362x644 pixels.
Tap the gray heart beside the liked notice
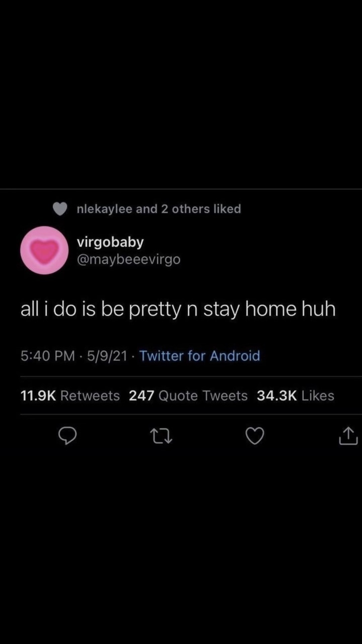60,209
